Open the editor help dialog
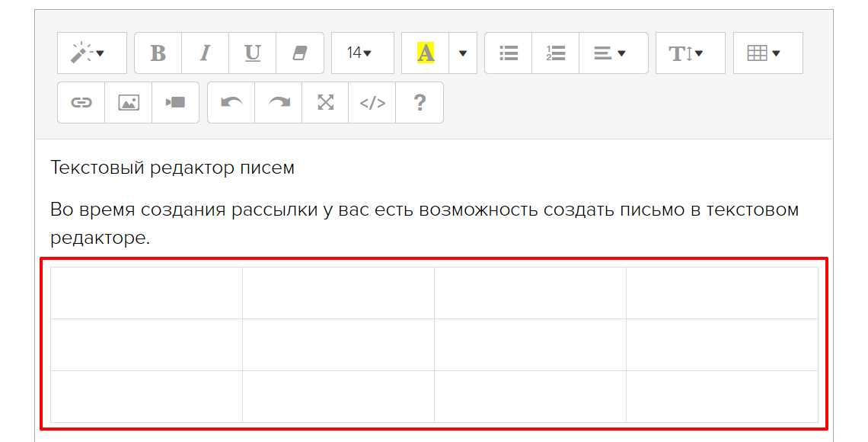Image resolution: width=868 pixels, height=442 pixels. click(x=420, y=103)
